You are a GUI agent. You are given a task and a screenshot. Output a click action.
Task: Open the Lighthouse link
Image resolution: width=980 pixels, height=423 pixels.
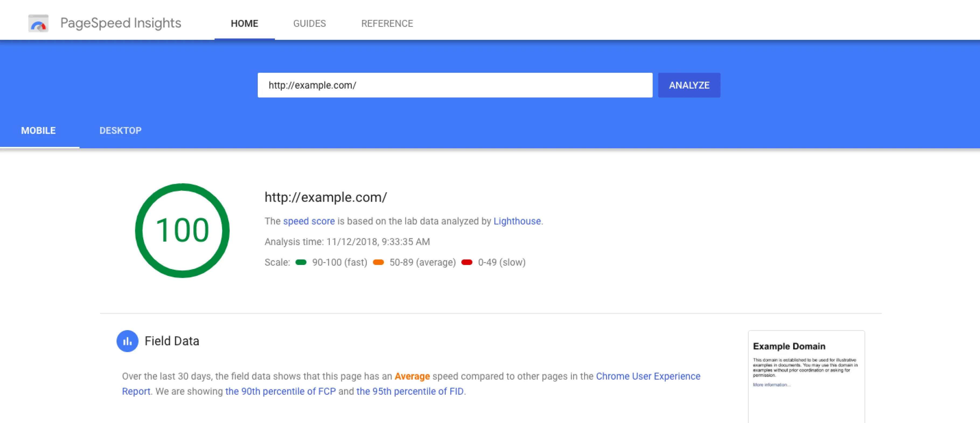(517, 221)
